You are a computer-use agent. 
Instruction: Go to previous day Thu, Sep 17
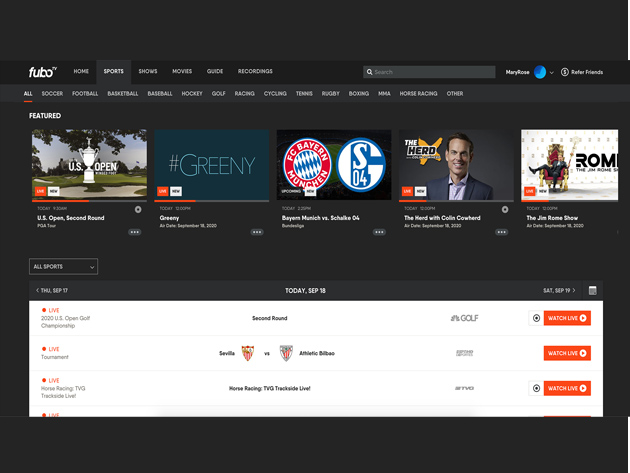pyautogui.click(x=51, y=290)
